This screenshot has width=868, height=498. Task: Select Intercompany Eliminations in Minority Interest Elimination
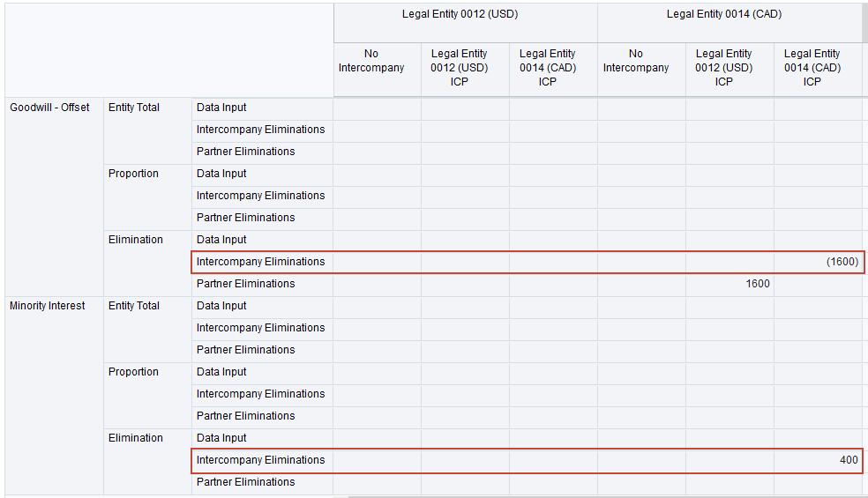point(261,460)
